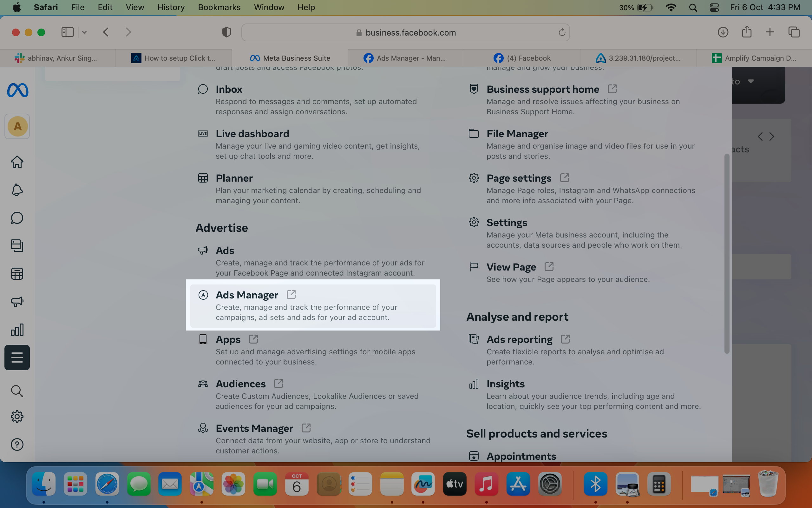812x508 pixels.
Task: Click the next arrow in right card
Action: pos(772,137)
